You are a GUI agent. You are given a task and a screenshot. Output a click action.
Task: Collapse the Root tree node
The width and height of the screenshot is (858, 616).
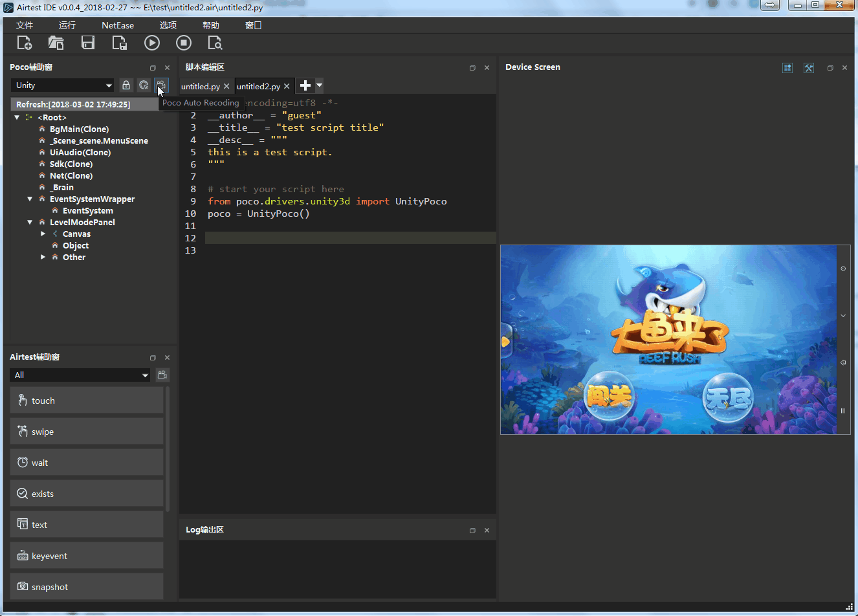[x=17, y=117]
